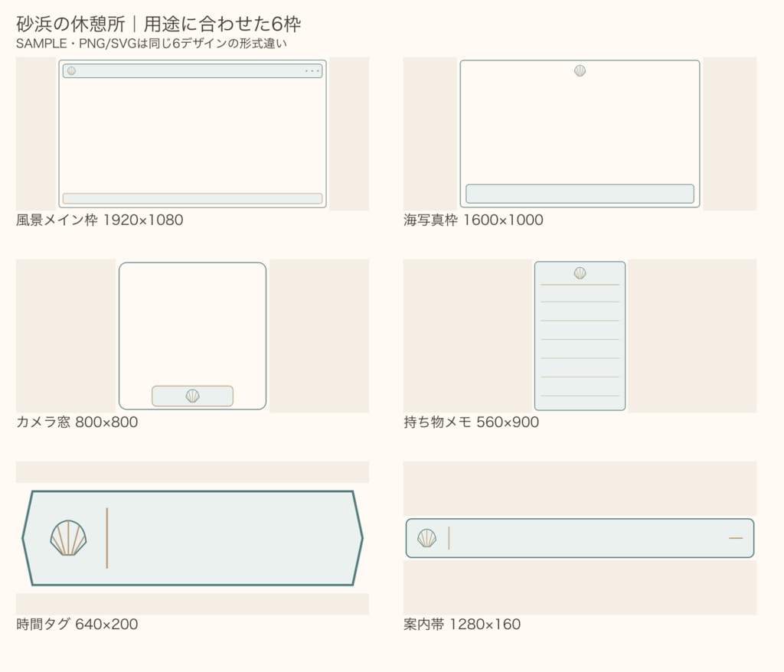Image resolution: width=784 pixels, height=672 pixels.
Task: Click the caption bar inside 海写真枠 frame
Action: [x=580, y=194]
